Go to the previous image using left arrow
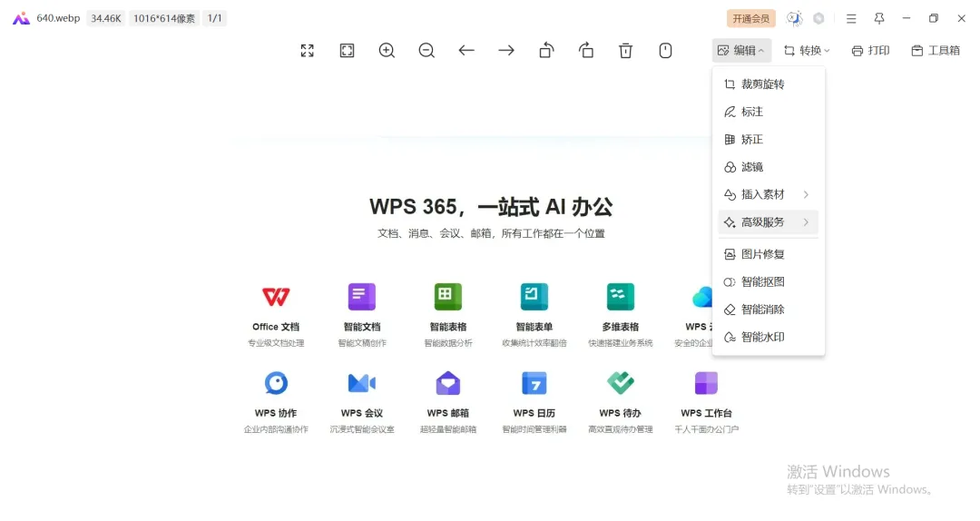The height and width of the screenshot is (521, 980). click(466, 51)
